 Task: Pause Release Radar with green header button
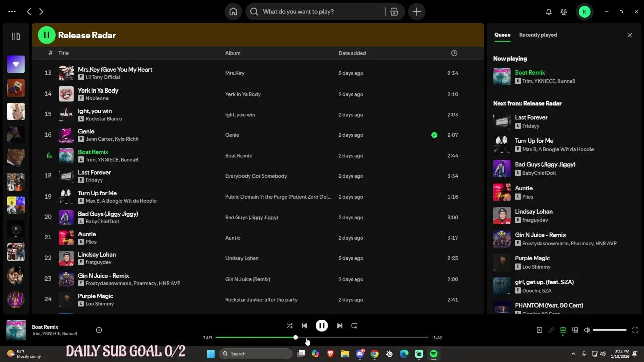[47, 35]
